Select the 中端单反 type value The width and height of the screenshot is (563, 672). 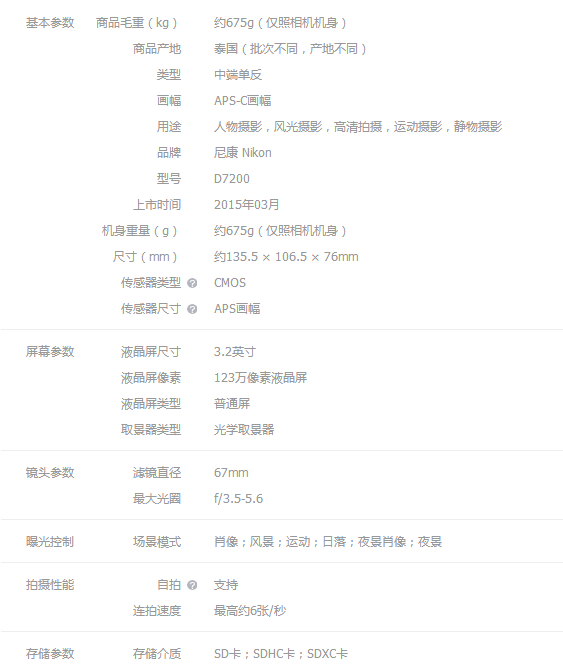coord(238,75)
